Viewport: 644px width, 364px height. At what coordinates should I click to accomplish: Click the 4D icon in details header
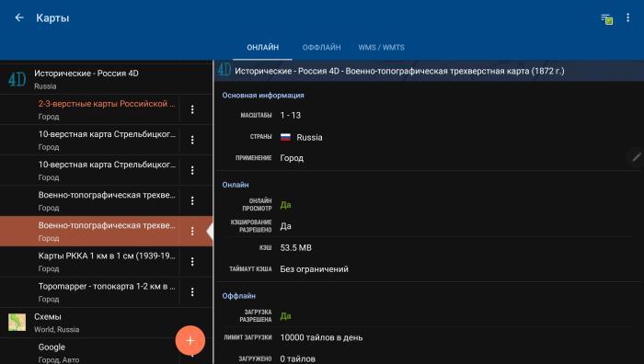(x=224, y=70)
